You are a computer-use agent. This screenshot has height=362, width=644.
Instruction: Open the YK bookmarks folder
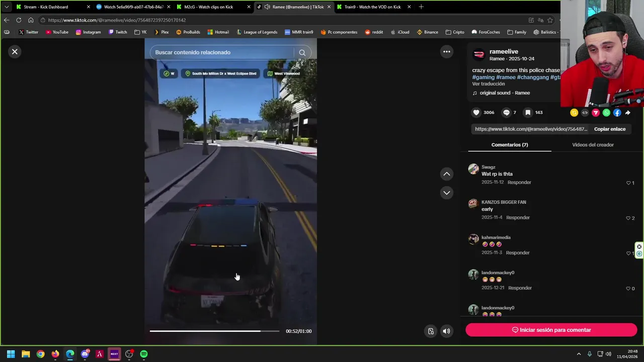(x=140, y=32)
